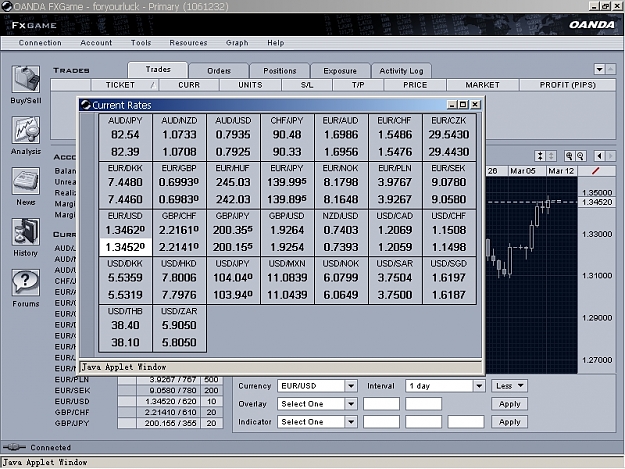The height and width of the screenshot is (469, 625).
Task: Select NZD/USD cell in Current Rates
Action: point(341,233)
